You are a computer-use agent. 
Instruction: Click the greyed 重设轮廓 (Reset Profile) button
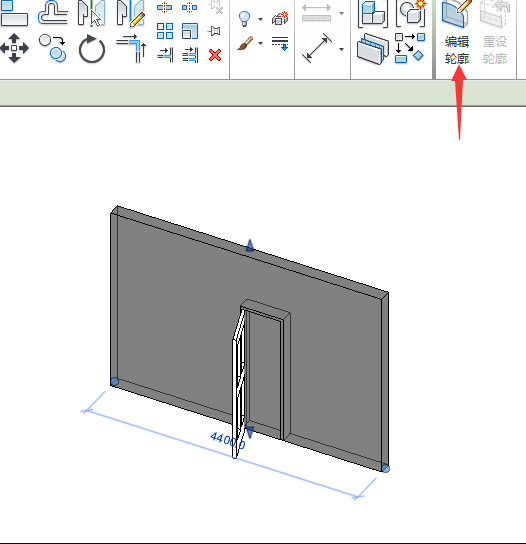pyautogui.click(x=495, y=33)
